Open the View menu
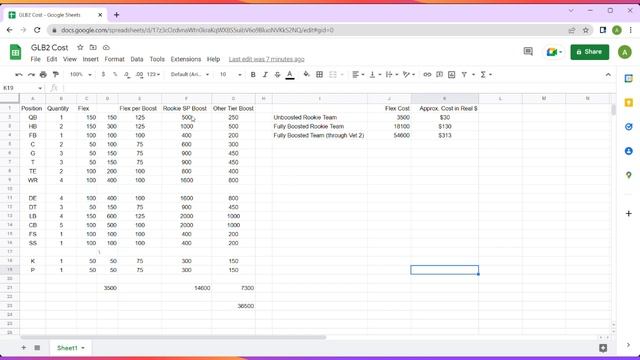Viewport: 640px width, 360px height. pos(70,59)
